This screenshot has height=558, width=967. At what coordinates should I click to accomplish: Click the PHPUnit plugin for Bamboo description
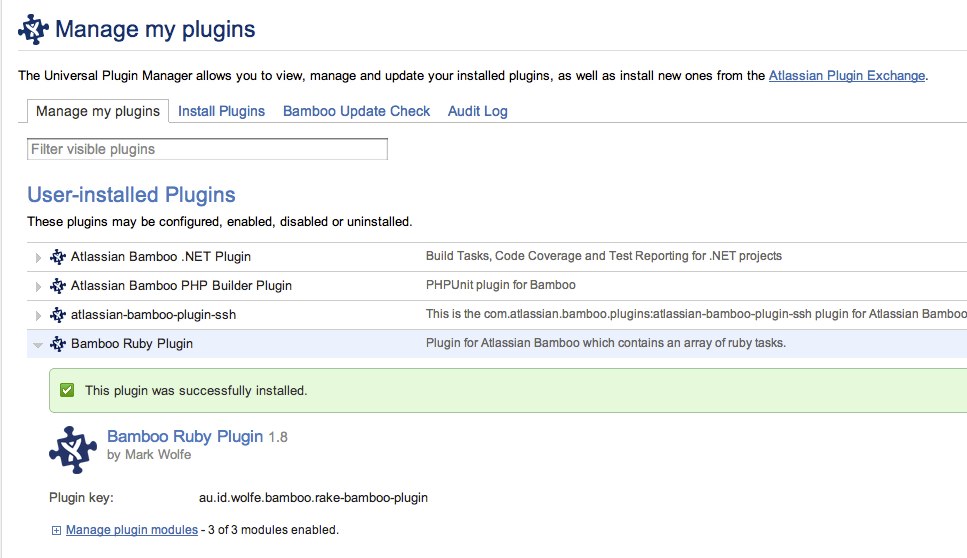[x=501, y=285]
